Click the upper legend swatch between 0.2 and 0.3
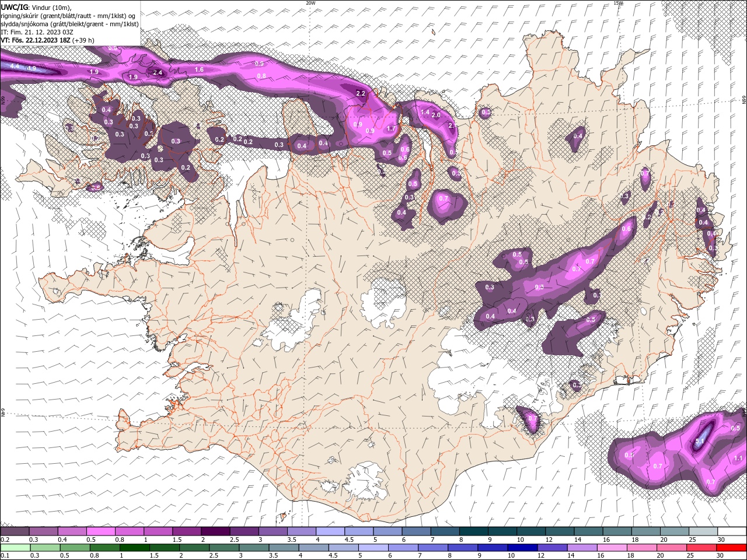Screen dimensions: 747x560 point(15,531)
